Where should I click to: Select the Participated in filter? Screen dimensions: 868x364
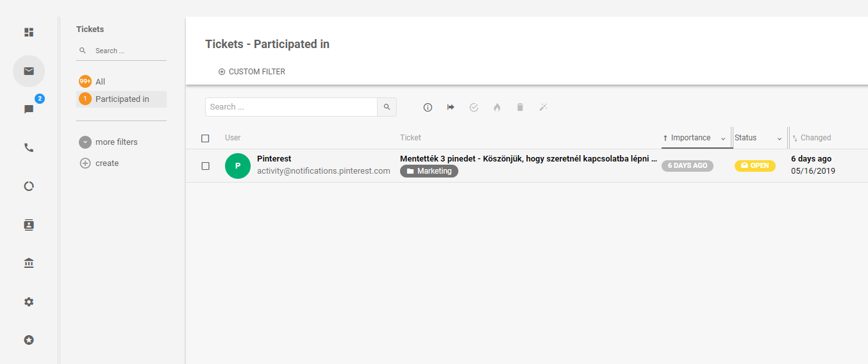[122, 99]
